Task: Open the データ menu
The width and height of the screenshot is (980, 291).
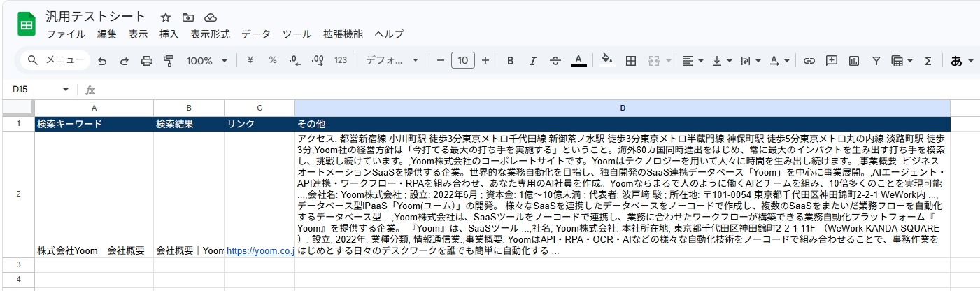Action: click(256, 34)
